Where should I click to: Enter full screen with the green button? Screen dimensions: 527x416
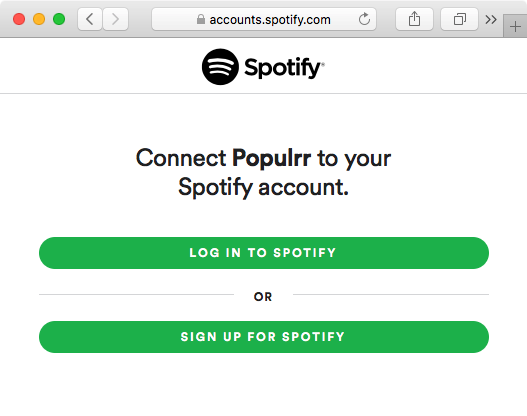click(59, 19)
